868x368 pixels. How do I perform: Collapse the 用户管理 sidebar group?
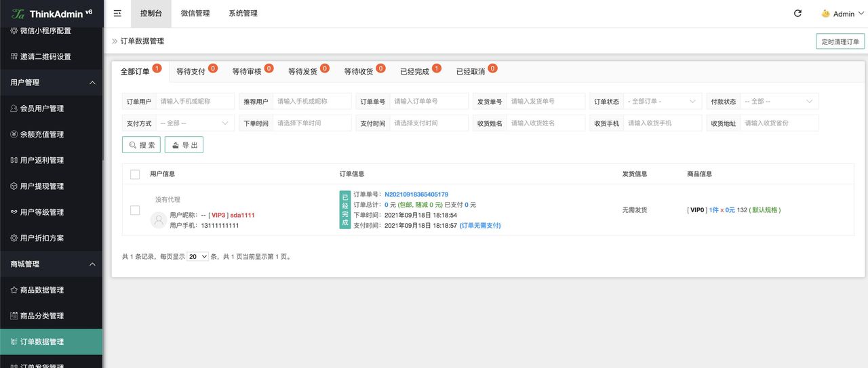coord(52,82)
